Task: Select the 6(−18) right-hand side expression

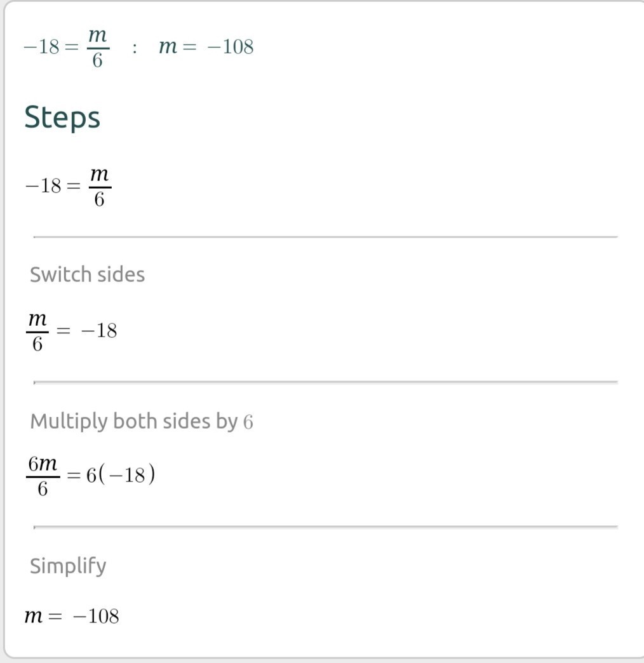Action: (x=121, y=475)
